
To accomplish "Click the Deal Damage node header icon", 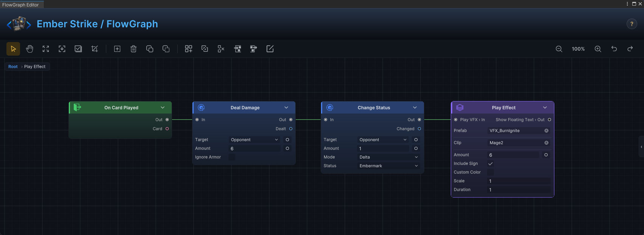I will pos(201,107).
